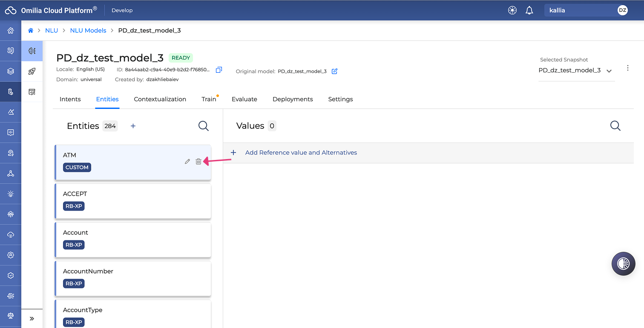This screenshot has height=328, width=644.
Task: Delete the ATM entity using trash icon
Action: (x=198, y=161)
